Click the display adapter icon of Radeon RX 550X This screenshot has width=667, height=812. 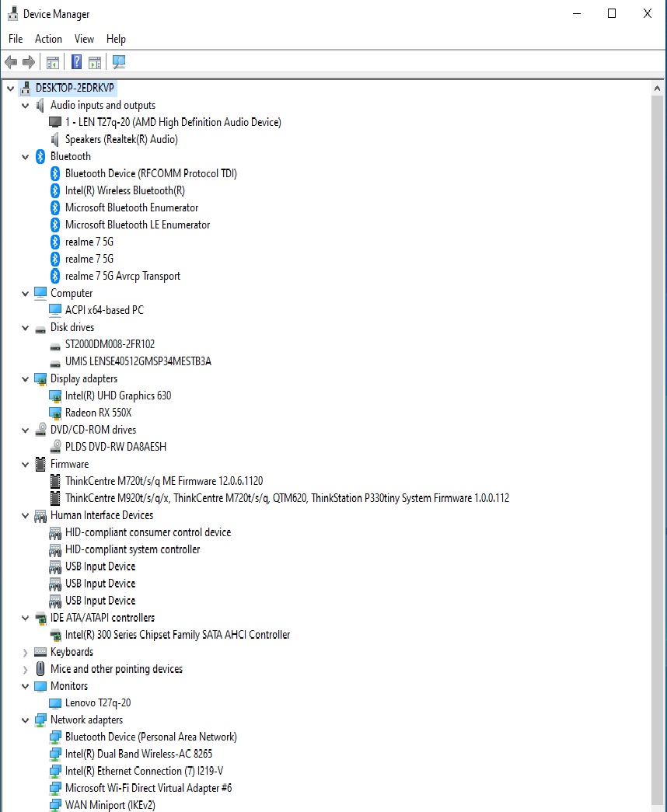point(55,413)
